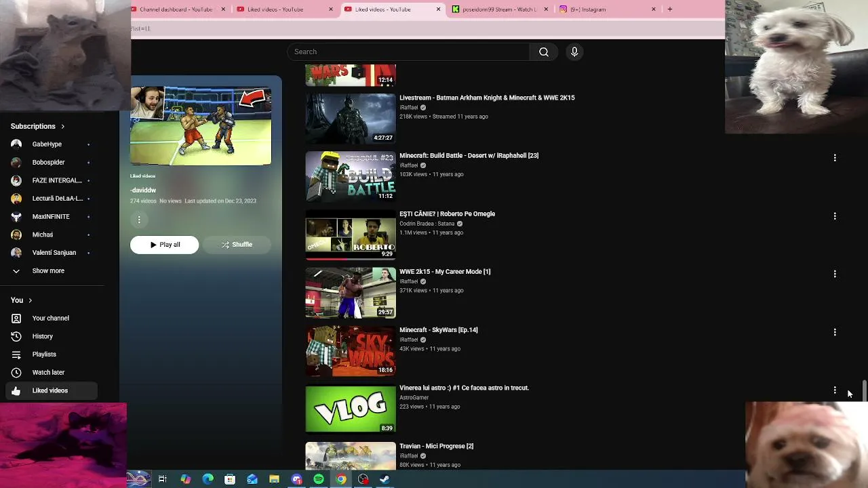Open AstroGamer channel link
Image resolution: width=868 pixels, height=488 pixels.
(x=414, y=398)
